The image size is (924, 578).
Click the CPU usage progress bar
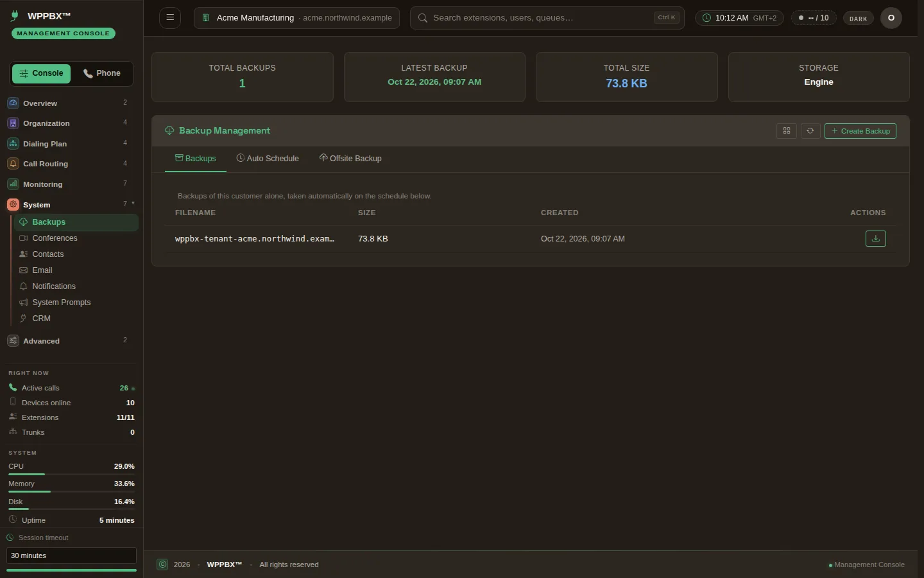pyautogui.click(x=71, y=474)
